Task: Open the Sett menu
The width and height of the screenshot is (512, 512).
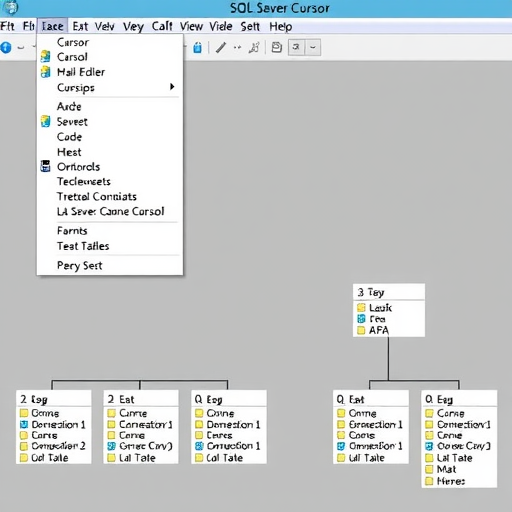Action: [x=250, y=26]
